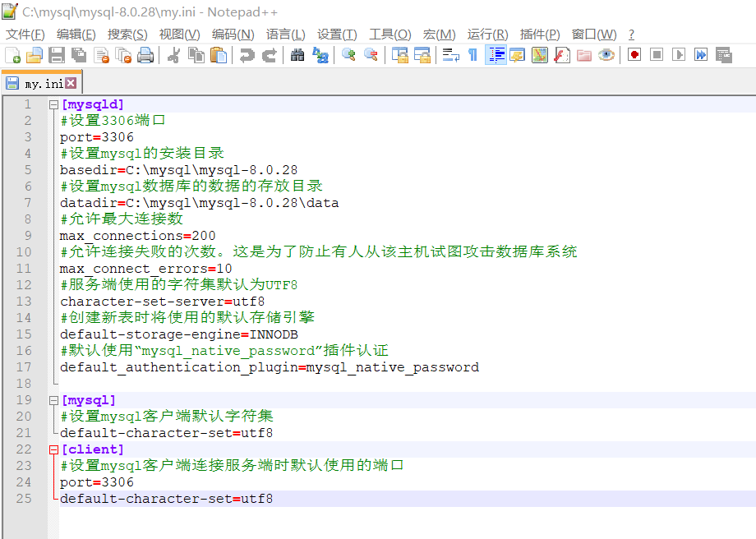The height and width of the screenshot is (539, 756).
Task: Click the Close document toolbar icon
Action: [x=101, y=55]
